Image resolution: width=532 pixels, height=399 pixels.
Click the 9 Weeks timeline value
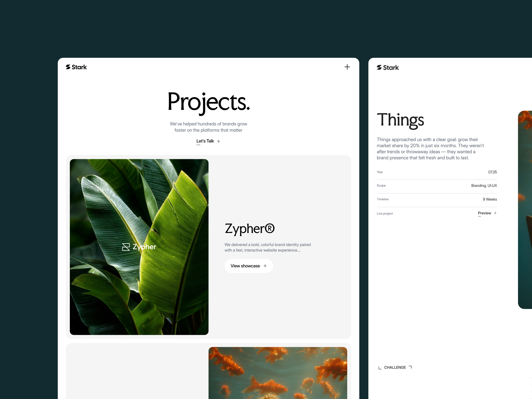(490, 199)
